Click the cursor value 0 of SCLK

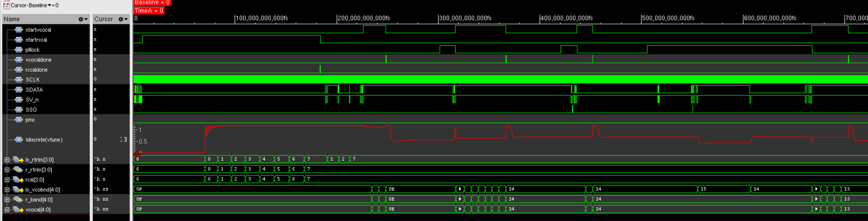(95, 79)
